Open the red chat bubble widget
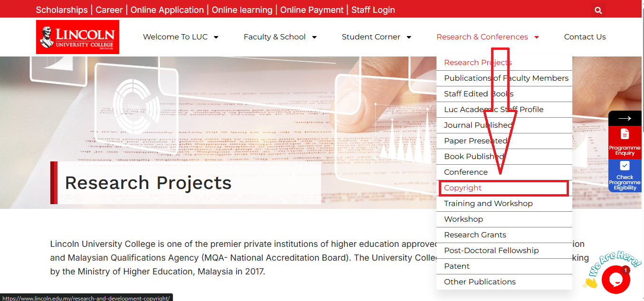The width and height of the screenshot is (644, 301). click(x=616, y=280)
